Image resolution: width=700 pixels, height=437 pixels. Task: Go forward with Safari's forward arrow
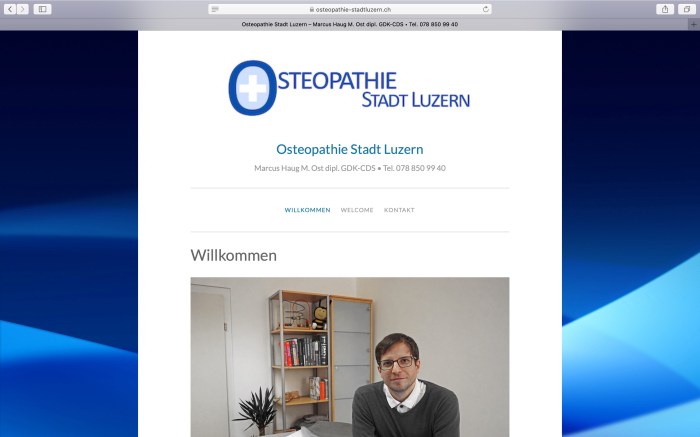coord(23,9)
